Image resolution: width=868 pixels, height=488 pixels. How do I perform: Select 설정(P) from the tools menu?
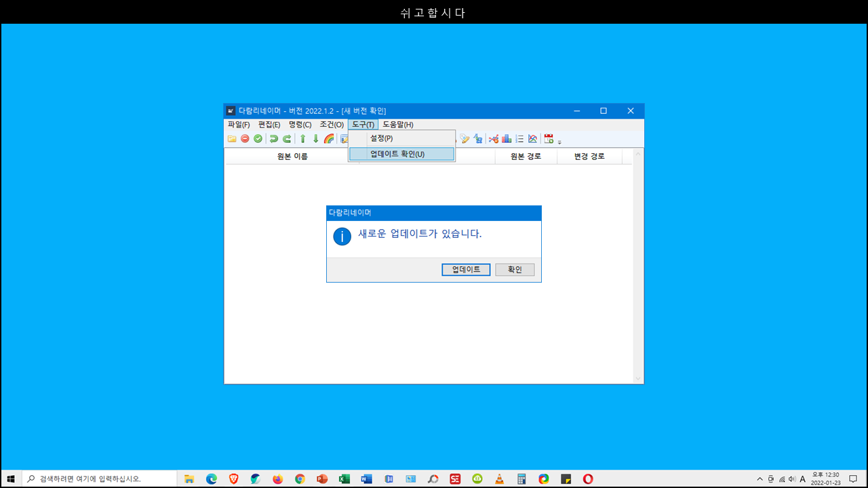[401, 138]
